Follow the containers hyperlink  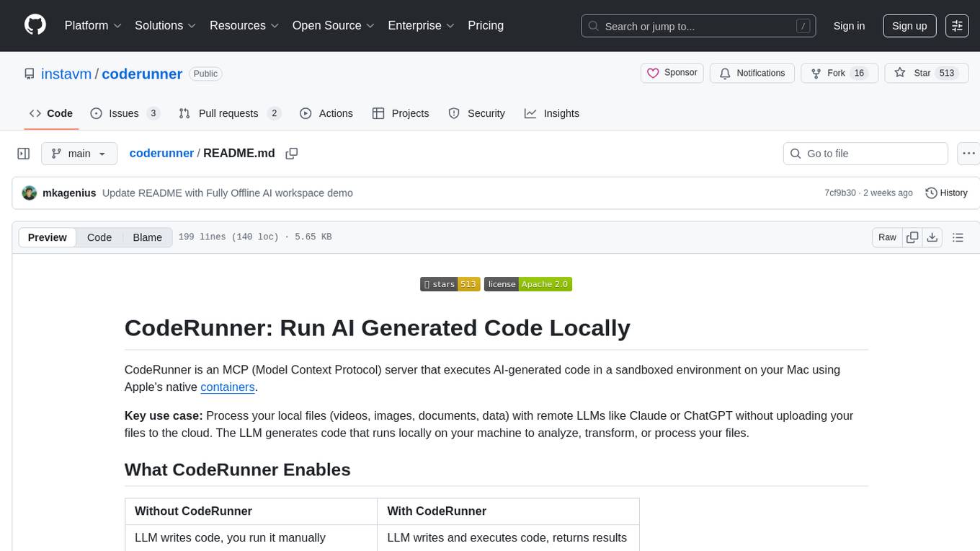click(228, 387)
